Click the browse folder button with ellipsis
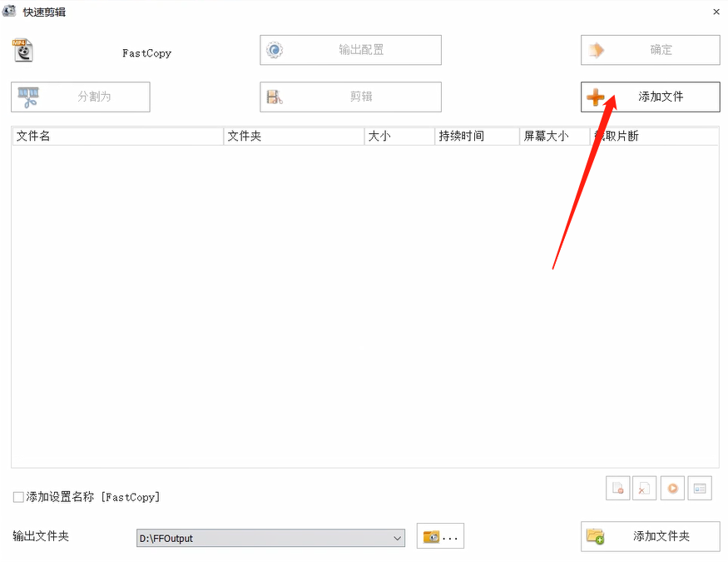Screen dimensions: 728x562 point(440,536)
